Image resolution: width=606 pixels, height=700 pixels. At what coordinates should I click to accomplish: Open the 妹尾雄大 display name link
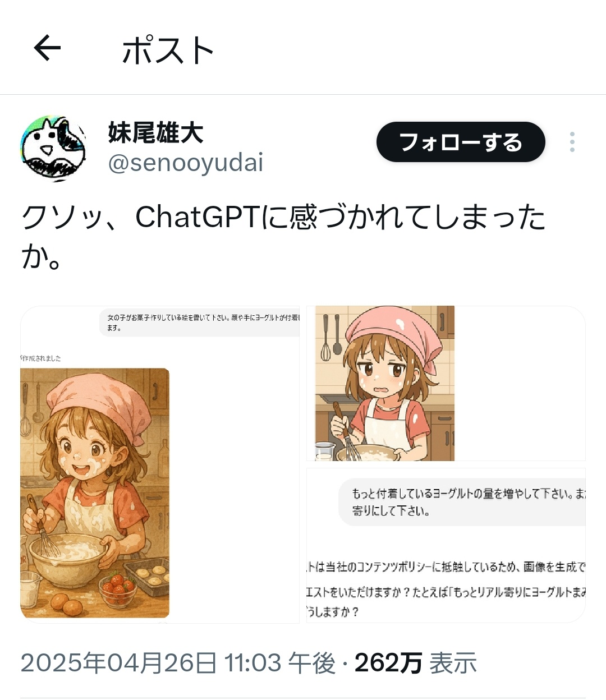click(x=156, y=133)
